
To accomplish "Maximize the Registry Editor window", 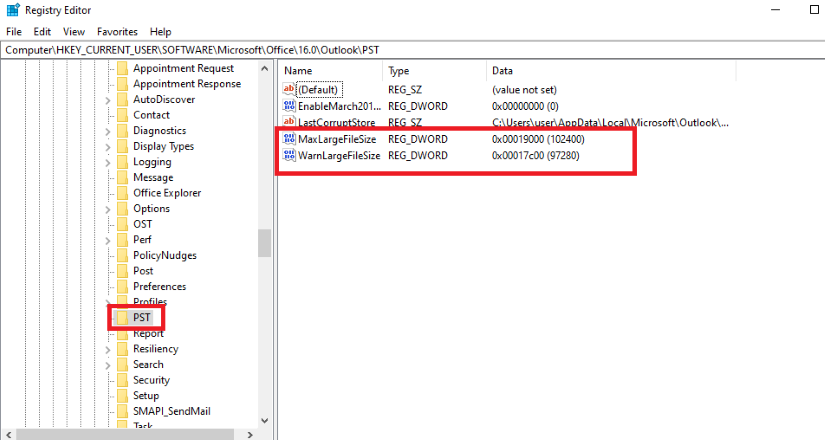I will point(814,10).
